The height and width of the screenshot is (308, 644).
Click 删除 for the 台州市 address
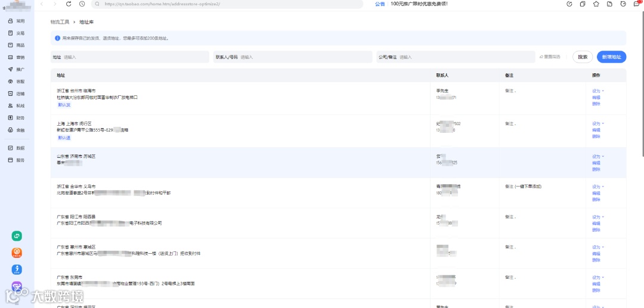click(x=596, y=104)
